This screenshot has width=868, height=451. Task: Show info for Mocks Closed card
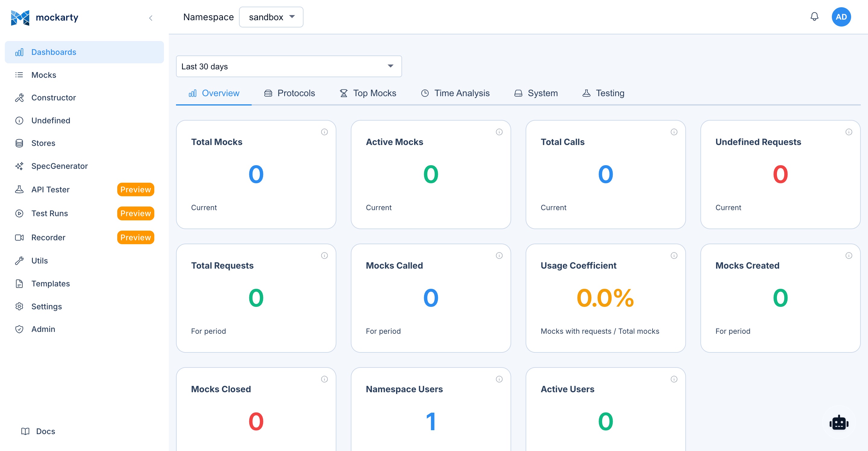pos(324,380)
